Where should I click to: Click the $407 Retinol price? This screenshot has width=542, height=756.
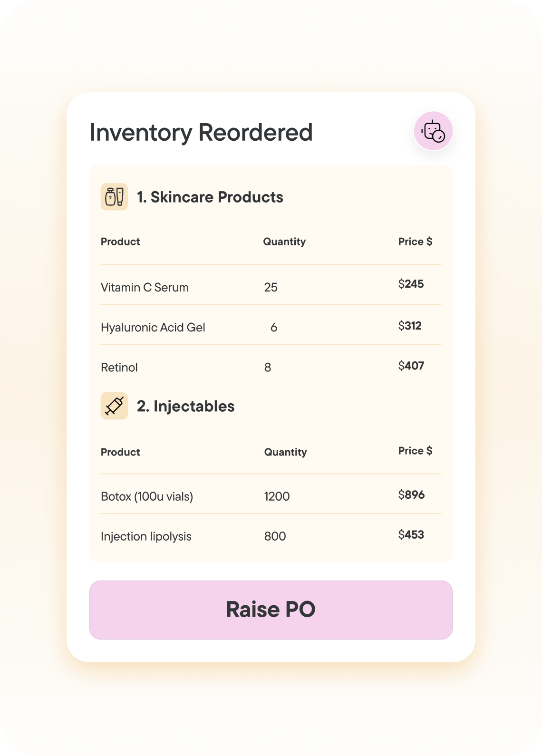point(411,366)
